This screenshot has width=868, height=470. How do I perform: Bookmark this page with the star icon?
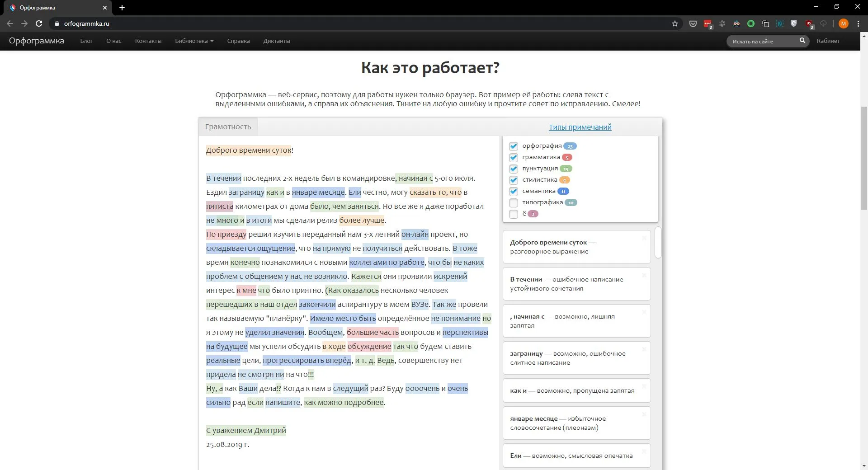click(x=675, y=23)
